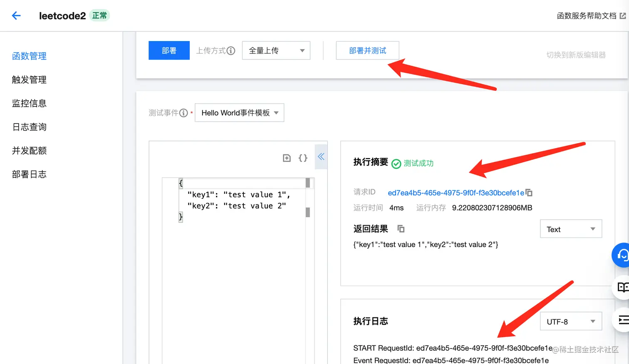Click the 4ms run time value
The image size is (629, 364).
(396, 208)
